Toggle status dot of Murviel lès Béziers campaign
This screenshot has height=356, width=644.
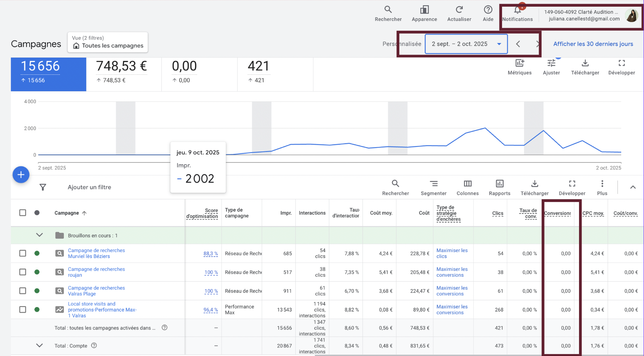[x=37, y=253]
